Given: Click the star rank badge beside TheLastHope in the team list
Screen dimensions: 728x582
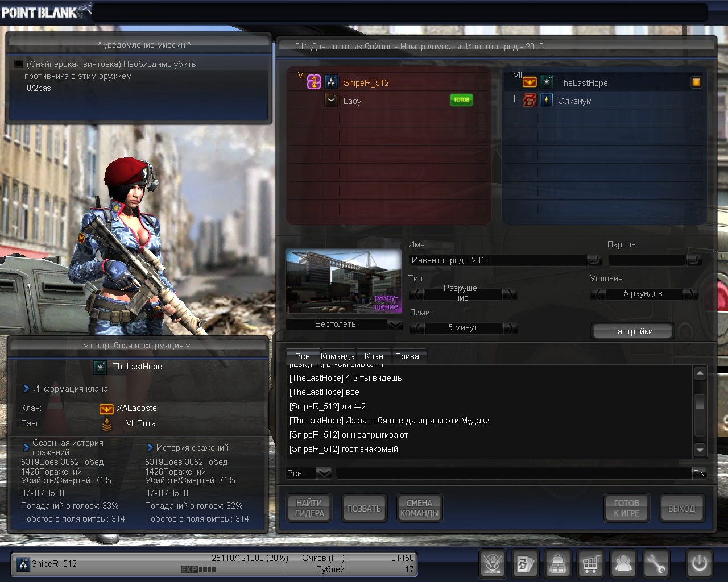Looking at the screenshot, I should click(x=547, y=82).
